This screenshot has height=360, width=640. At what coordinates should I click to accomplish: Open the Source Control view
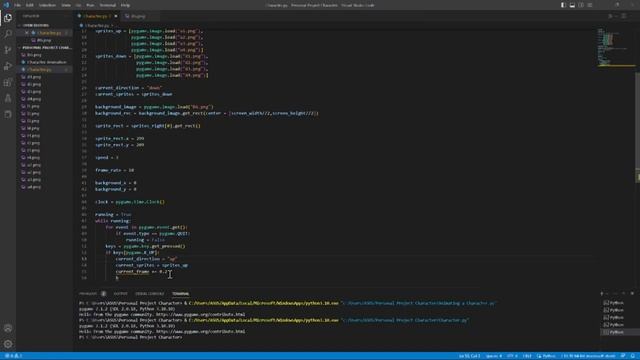tap(8, 50)
